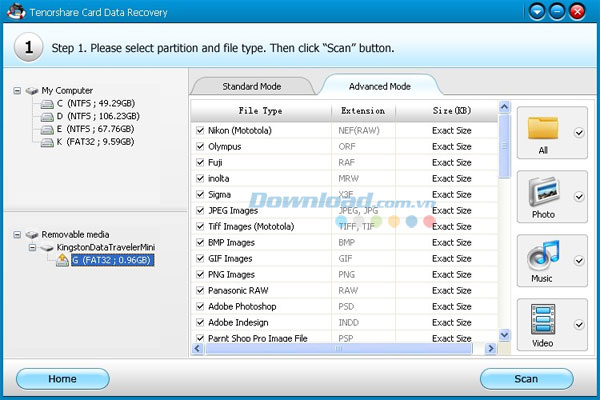This screenshot has width=600, height=400.
Task: Toggle the checkmark beside Video category
Action: [579, 325]
